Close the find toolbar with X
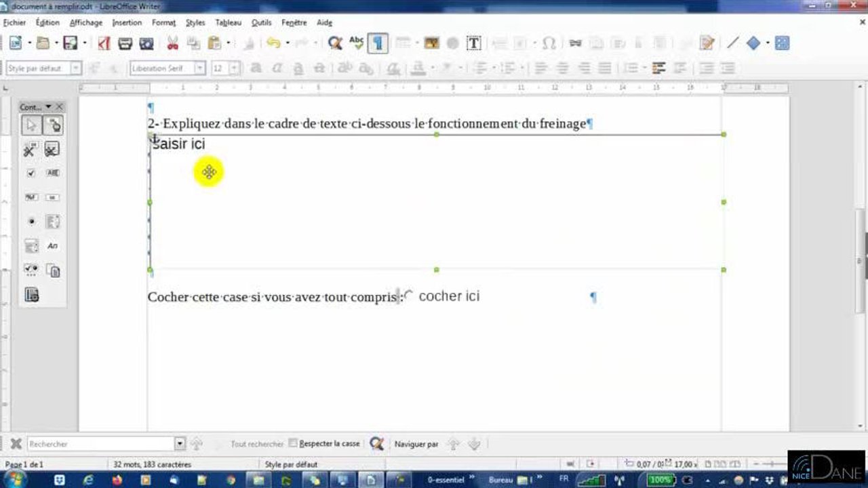Image resolution: width=868 pixels, height=488 pixels. tap(16, 444)
